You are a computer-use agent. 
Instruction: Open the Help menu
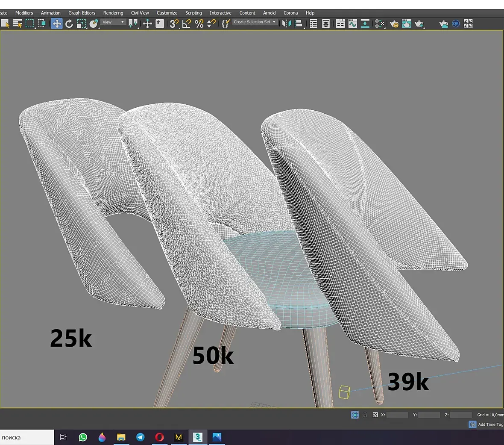tap(310, 13)
